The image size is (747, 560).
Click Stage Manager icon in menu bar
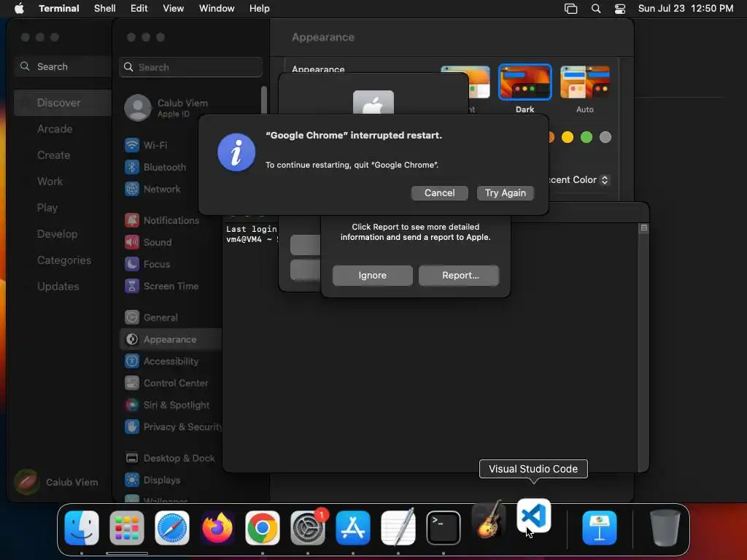(x=570, y=9)
